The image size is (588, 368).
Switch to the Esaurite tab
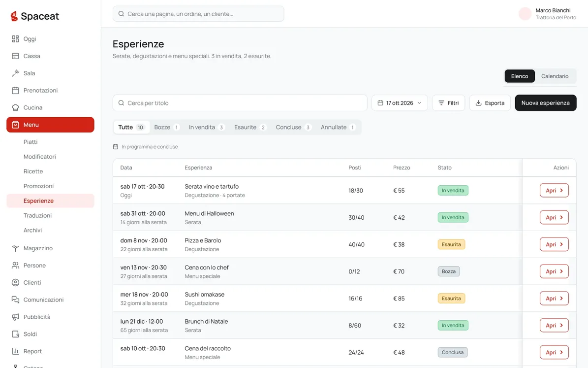point(250,127)
